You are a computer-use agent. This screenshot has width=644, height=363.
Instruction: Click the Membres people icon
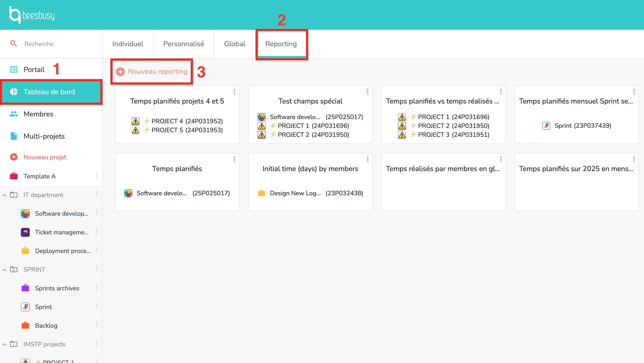[14, 114]
